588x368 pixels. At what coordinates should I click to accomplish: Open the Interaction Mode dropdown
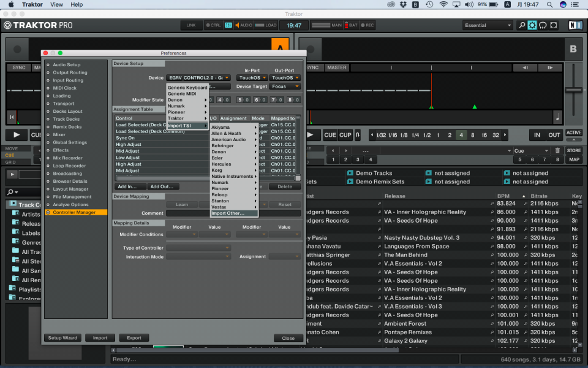pyautogui.click(x=198, y=257)
